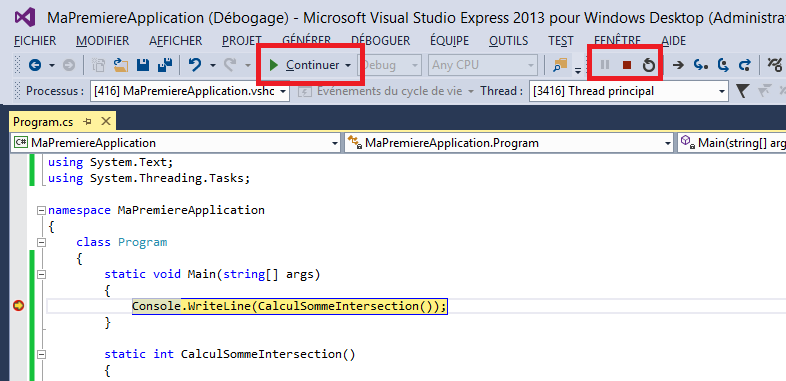Viewport: 786px width, 381px height.
Task: Open the FICHIER menu
Action: coord(35,41)
